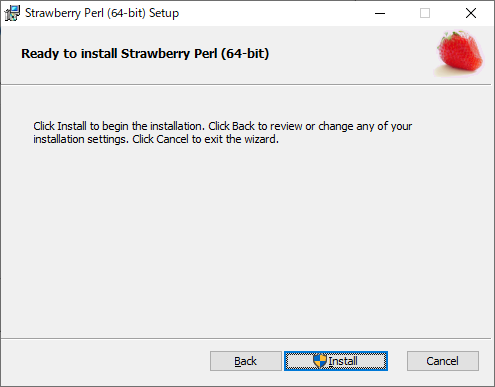
Task: Cancel the Strawberry Perl setup wizard
Action: (443, 361)
